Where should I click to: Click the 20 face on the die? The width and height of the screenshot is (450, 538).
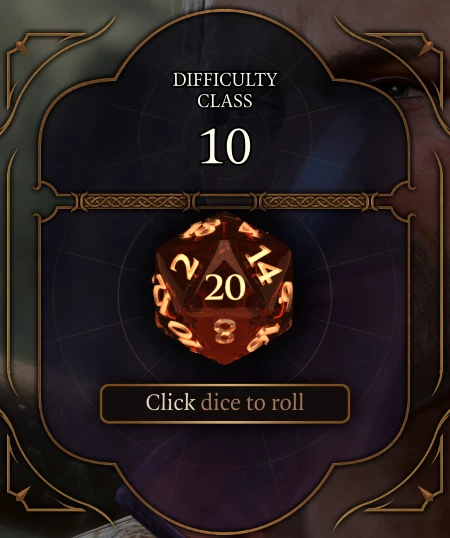(x=225, y=288)
